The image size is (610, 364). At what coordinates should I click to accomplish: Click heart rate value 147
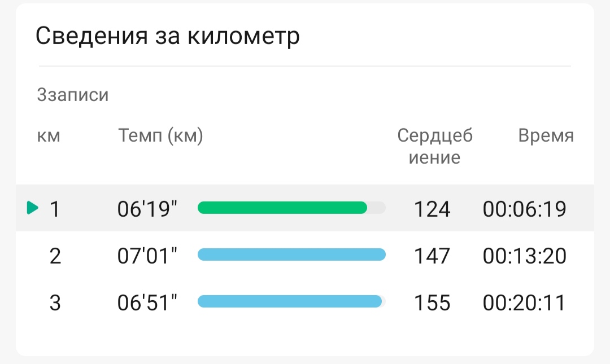(432, 256)
